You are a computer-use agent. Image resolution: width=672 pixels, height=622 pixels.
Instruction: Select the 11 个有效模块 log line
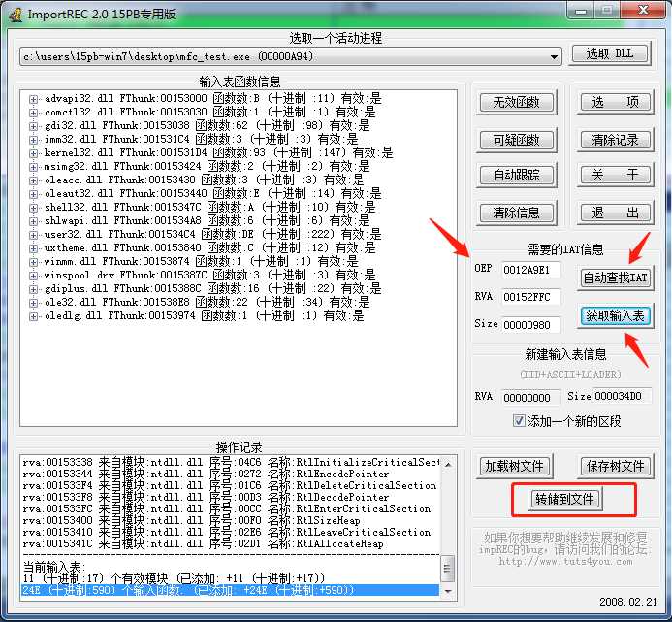174,578
